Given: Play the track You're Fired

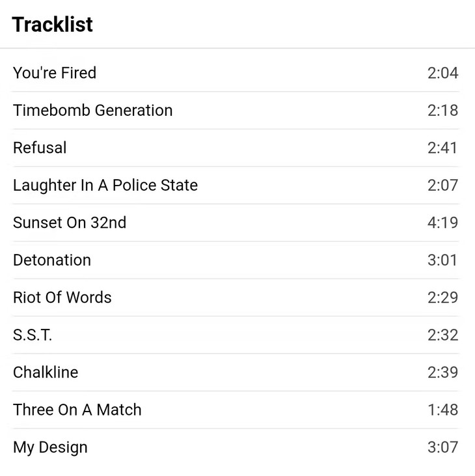Looking at the screenshot, I should [55, 73].
